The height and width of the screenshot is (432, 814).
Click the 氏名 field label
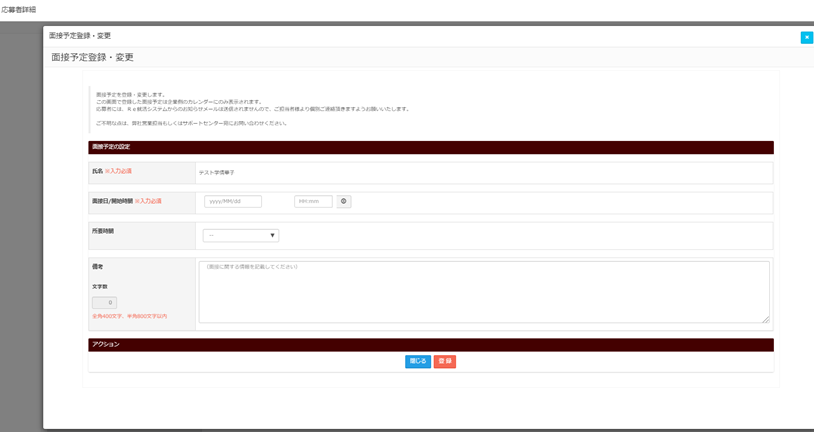(x=97, y=171)
